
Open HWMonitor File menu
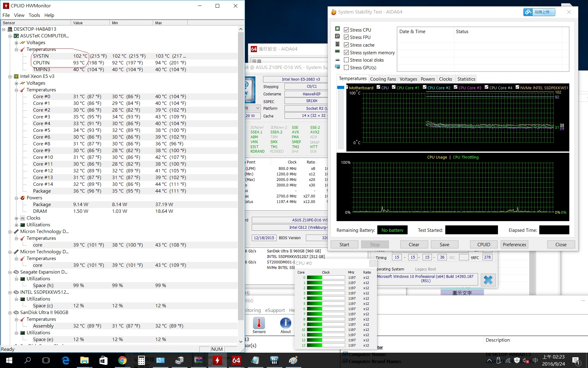(6, 15)
